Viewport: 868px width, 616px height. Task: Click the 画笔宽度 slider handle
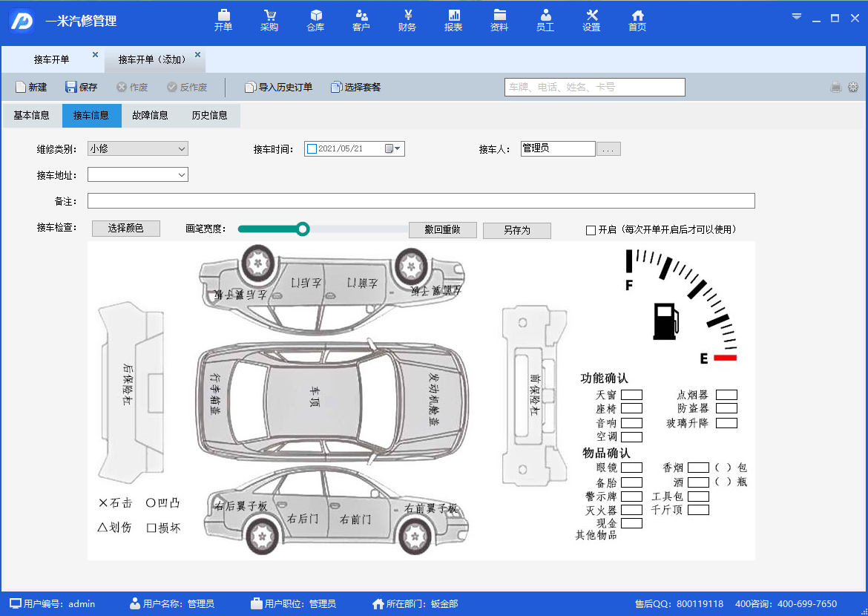click(x=303, y=229)
